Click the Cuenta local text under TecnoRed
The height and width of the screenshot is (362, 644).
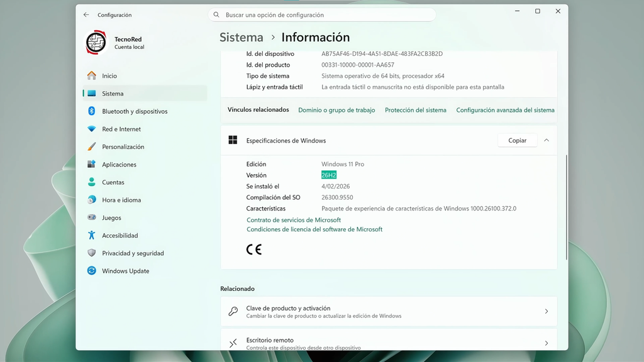(130, 47)
